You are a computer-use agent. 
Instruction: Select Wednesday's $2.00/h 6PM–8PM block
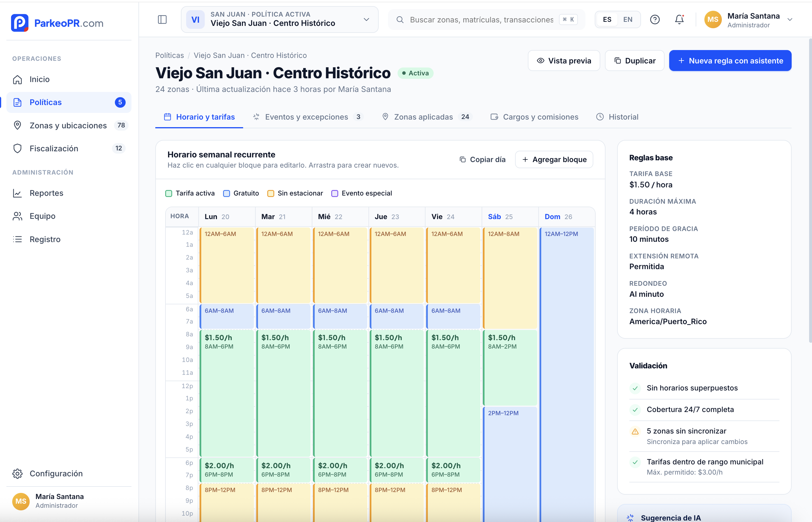(x=341, y=470)
